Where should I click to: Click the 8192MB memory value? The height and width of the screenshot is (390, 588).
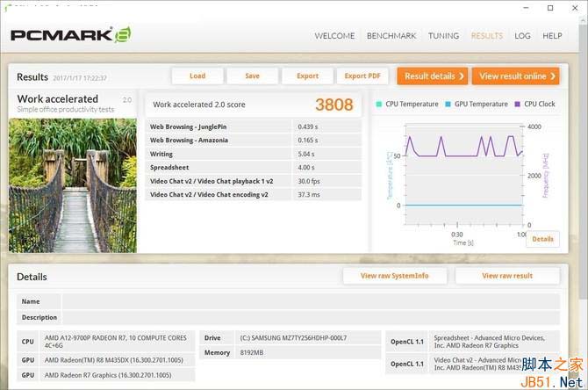pyautogui.click(x=252, y=353)
